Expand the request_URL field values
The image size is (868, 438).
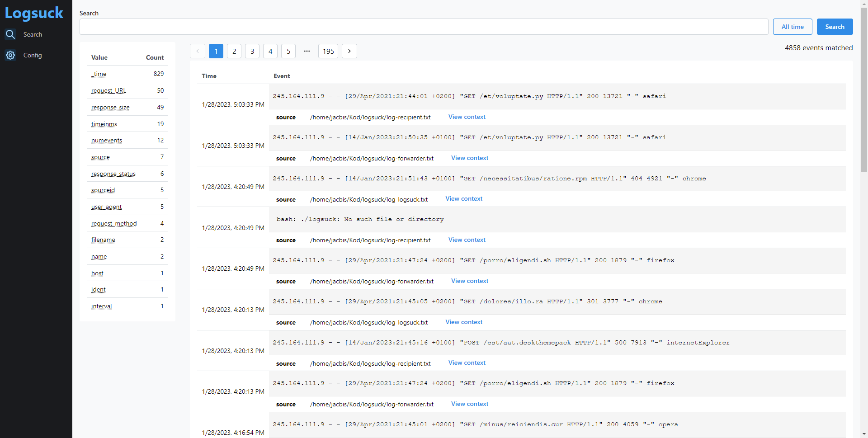pos(108,90)
